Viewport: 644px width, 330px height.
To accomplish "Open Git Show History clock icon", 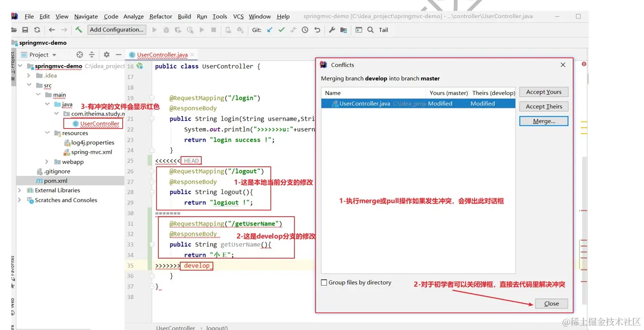I will pyautogui.click(x=305, y=30).
